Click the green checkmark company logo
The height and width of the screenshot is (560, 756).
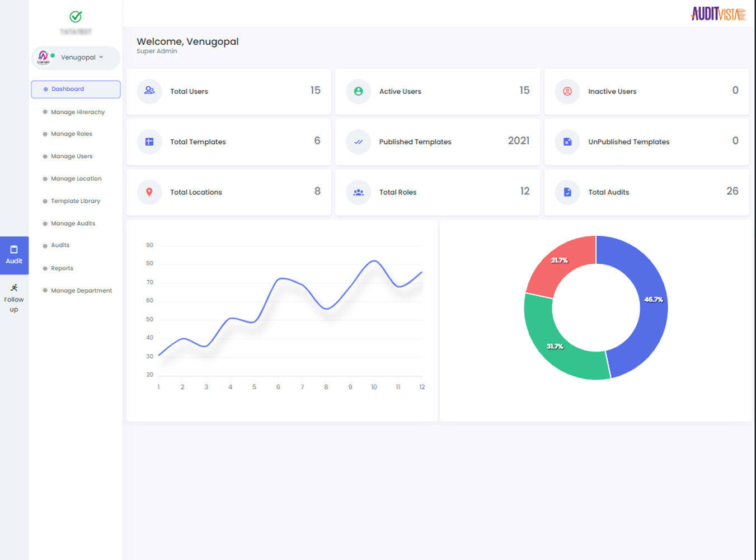tap(76, 17)
